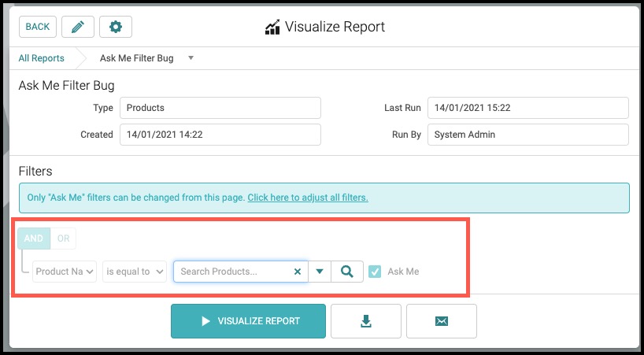644x355 pixels.
Task: Click the chart icon beside Visualize Report title
Action: click(x=272, y=28)
